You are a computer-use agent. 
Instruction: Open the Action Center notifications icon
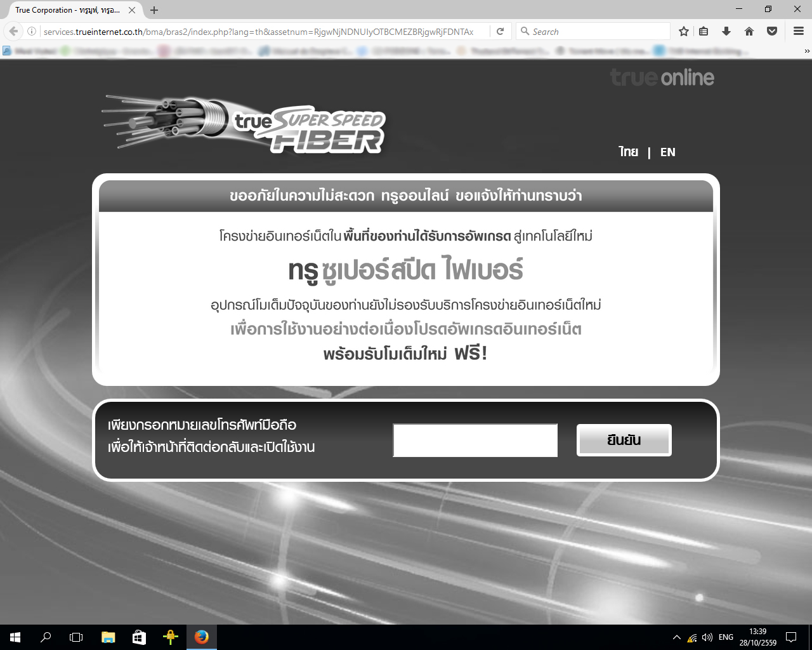[791, 637]
